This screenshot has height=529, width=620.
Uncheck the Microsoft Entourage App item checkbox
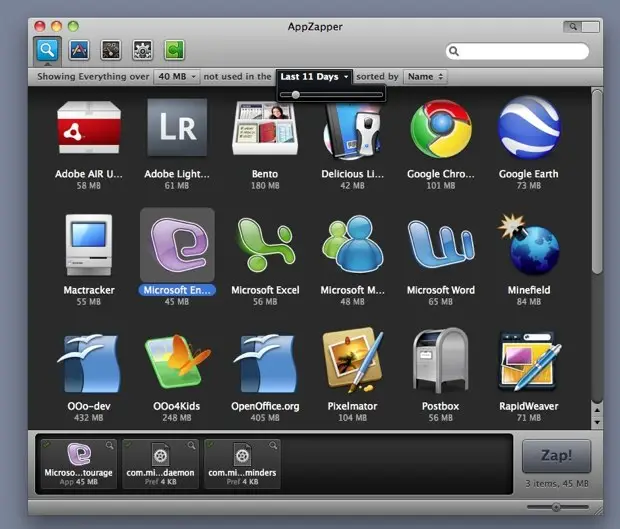point(47,444)
